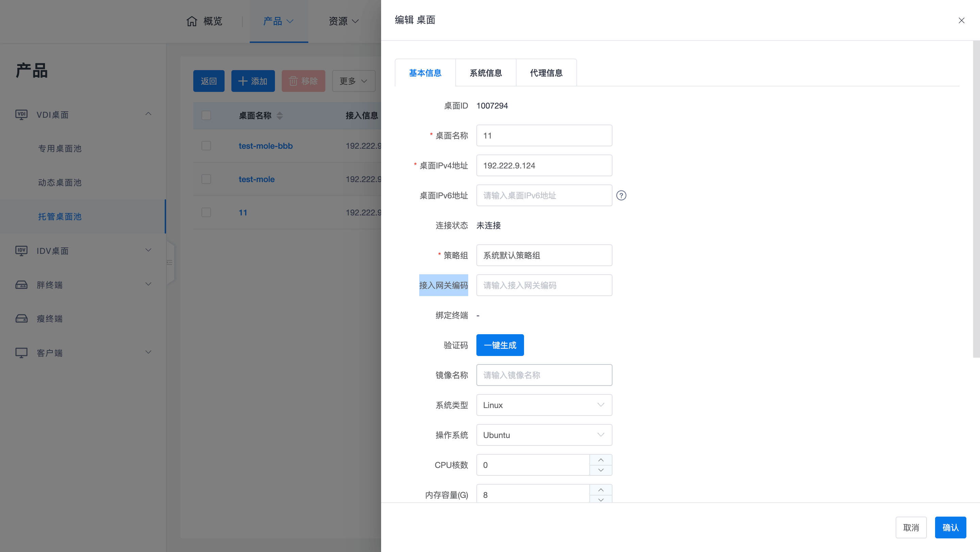This screenshot has height=552, width=980.
Task: Switch to the 系统信息 tab
Action: (x=486, y=73)
